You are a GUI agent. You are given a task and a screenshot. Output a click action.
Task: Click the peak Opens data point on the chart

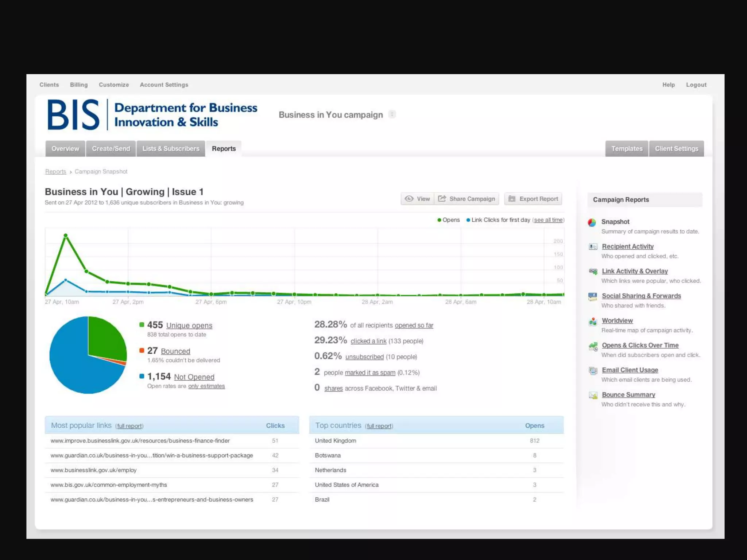[x=66, y=236]
